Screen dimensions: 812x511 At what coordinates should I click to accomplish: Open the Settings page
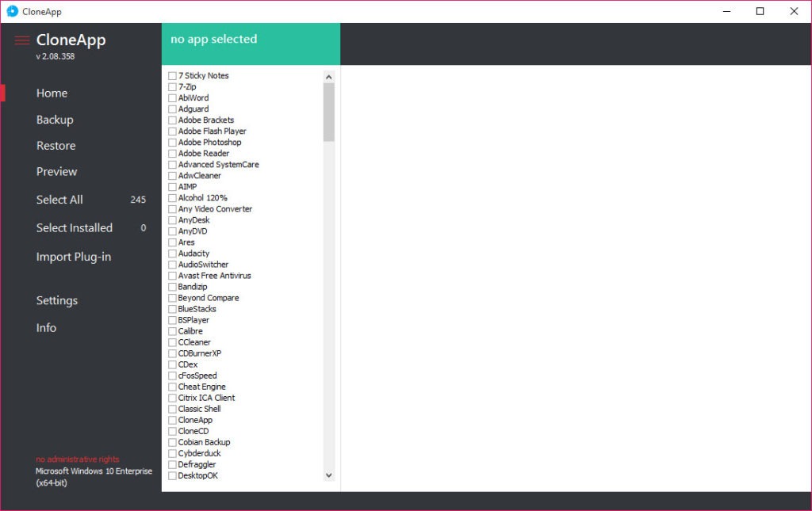57,300
